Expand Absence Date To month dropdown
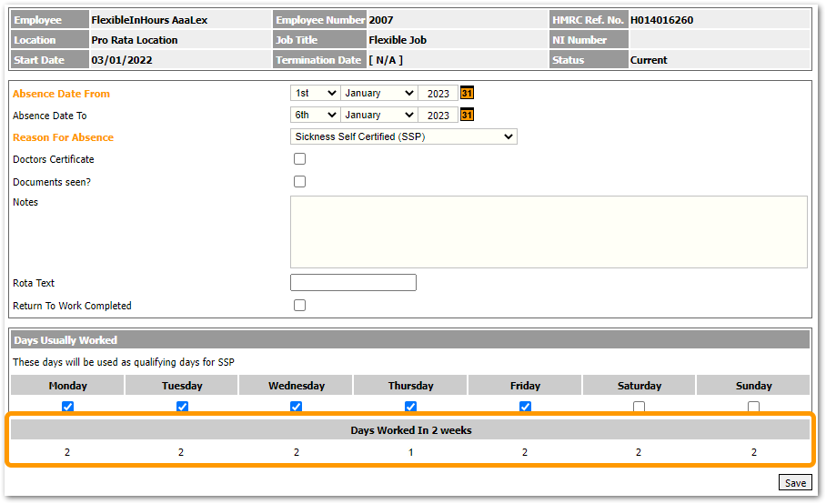Screen dimensions: 826x504 click(x=378, y=115)
